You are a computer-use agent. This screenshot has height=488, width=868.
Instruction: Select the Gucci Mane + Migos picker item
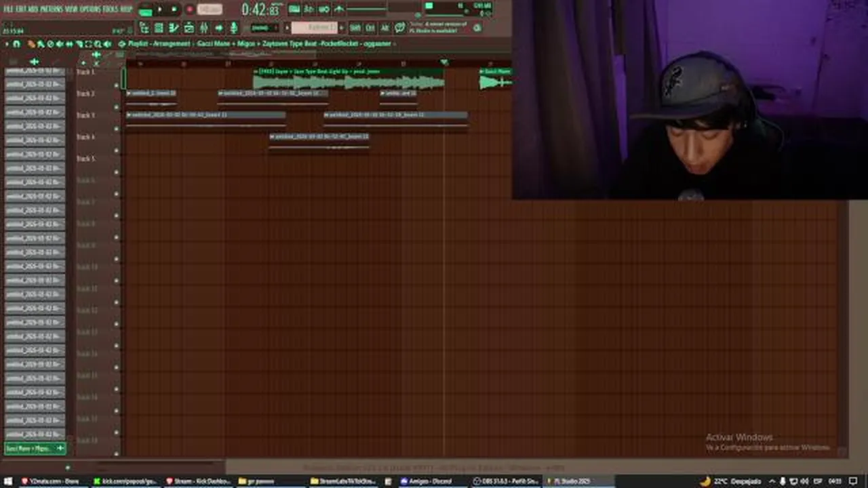pyautogui.click(x=35, y=448)
